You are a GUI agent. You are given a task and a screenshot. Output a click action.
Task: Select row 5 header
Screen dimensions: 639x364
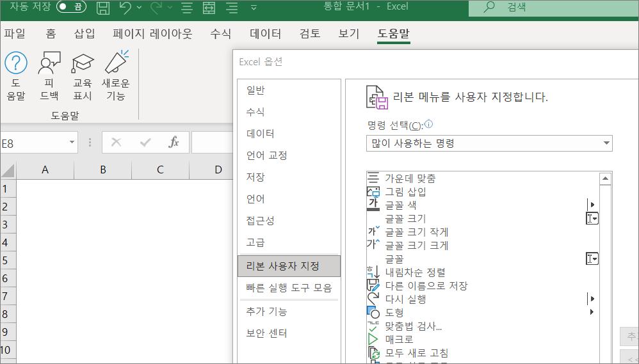point(8,260)
